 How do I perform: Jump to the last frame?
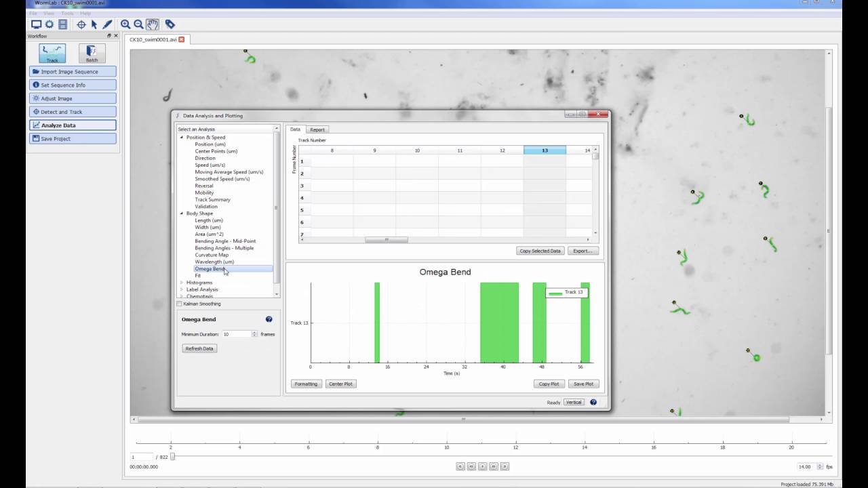[x=505, y=466]
